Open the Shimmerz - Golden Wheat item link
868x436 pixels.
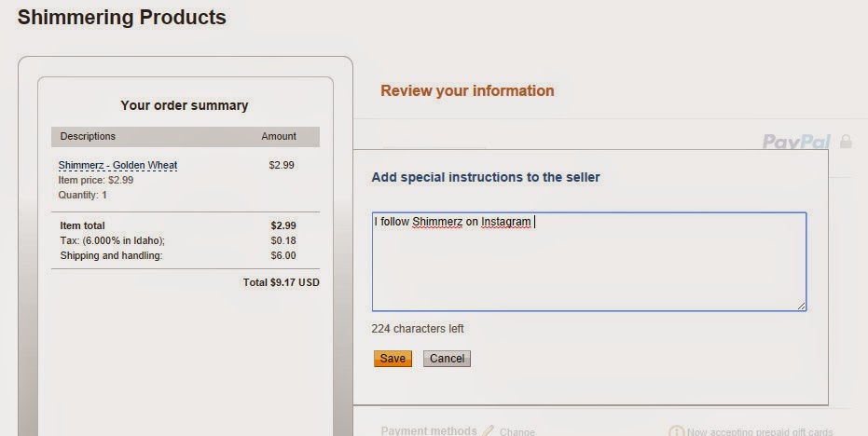point(117,166)
